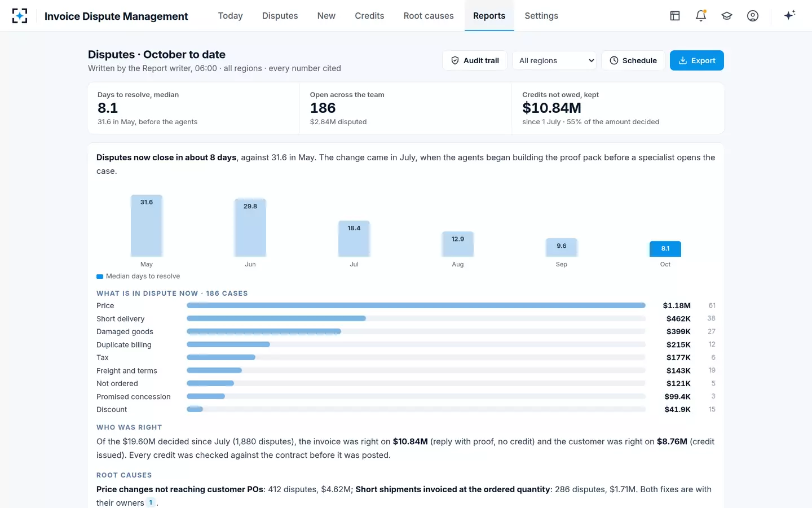Image resolution: width=812 pixels, height=508 pixels.
Task: Open the notifications bell
Action: click(x=701, y=16)
